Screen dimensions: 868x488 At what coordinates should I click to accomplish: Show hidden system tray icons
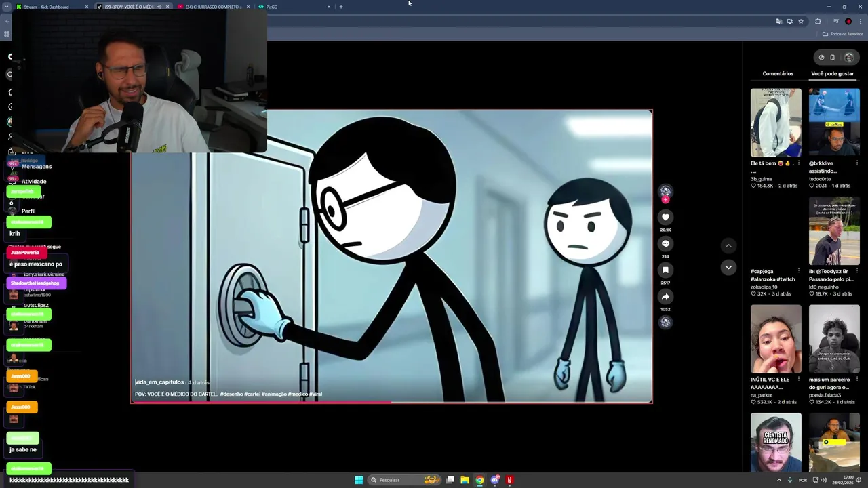click(778, 480)
